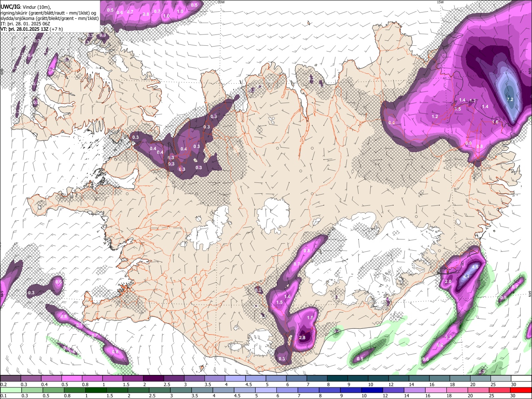Select the violet 12 swatch in green legend row
Viewport: 532px width, 399px height.
(x=393, y=390)
